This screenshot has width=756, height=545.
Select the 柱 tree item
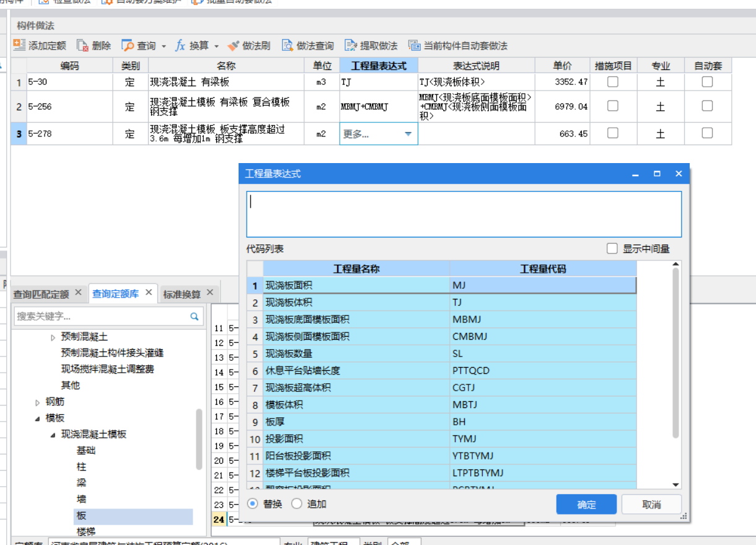point(81,467)
